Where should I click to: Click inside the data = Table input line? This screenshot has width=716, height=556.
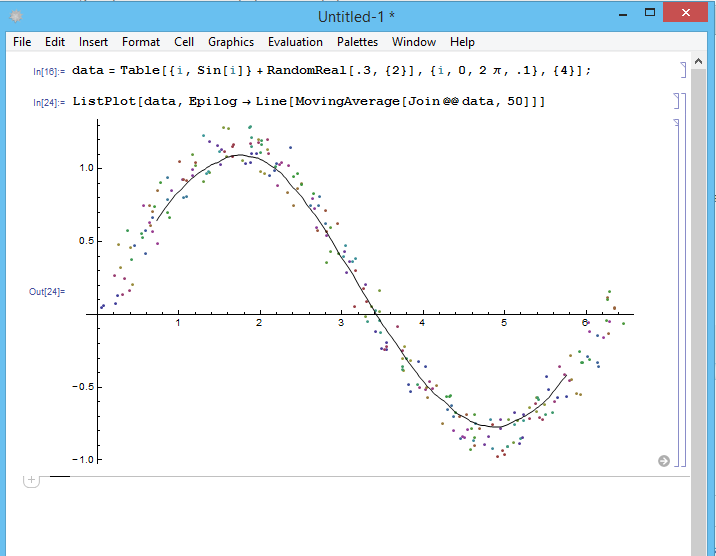(x=332, y=70)
